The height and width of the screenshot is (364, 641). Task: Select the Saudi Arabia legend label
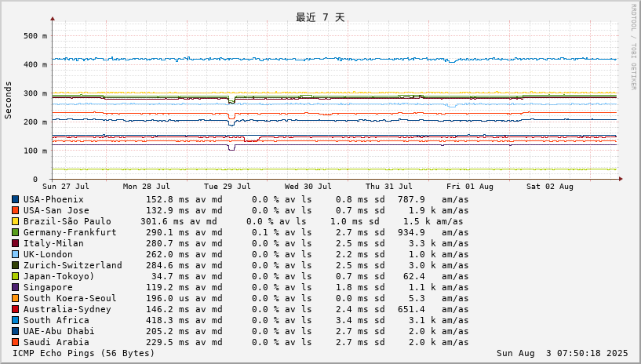point(56,343)
